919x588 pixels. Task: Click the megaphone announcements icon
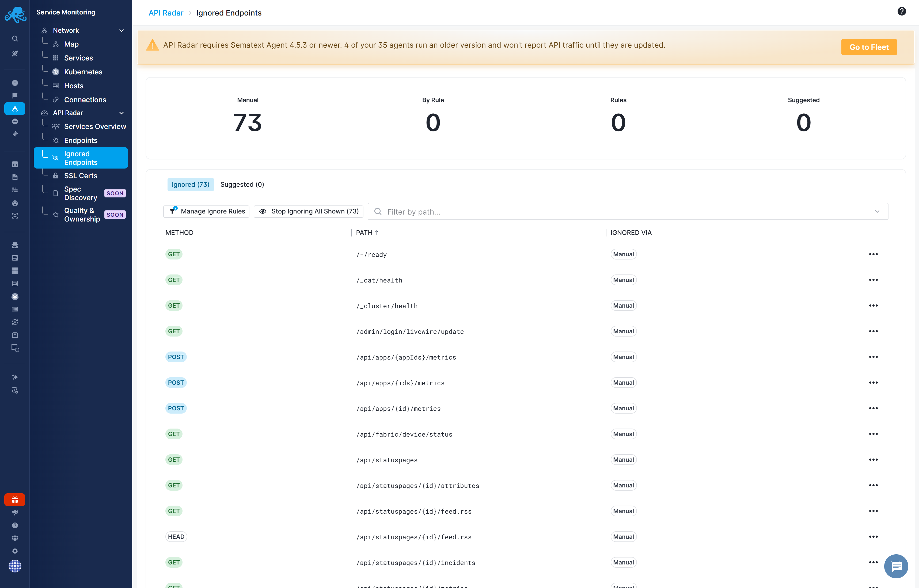pyautogui.click(x=15, y=512)
